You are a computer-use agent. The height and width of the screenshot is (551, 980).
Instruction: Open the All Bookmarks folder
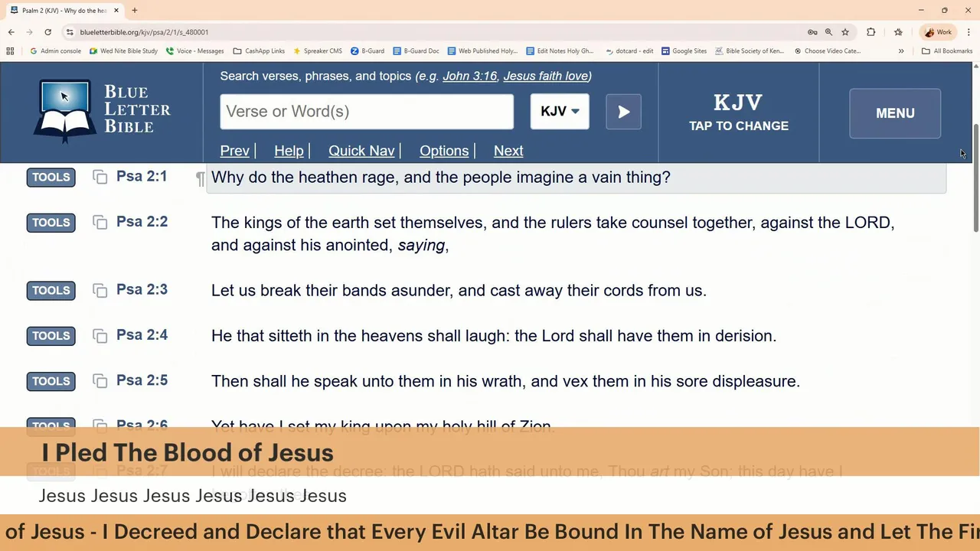click(x=947, y=51)
